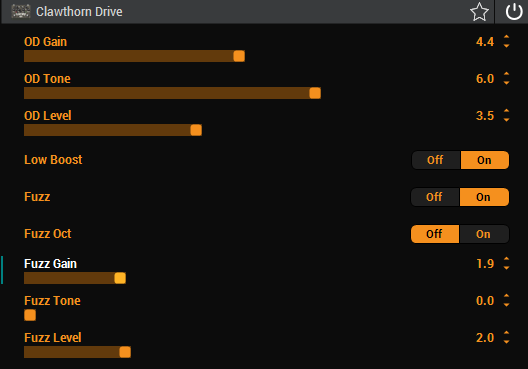528x369 pixels.
Task: Decrease OD Tone with down arrow
Action: 506,83
